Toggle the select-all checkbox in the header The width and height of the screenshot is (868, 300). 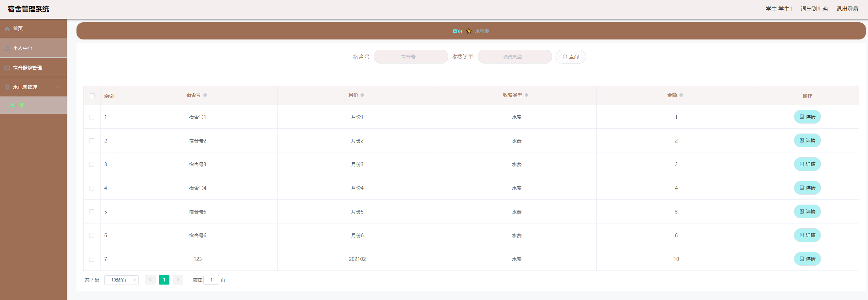(x=92, y=96)
